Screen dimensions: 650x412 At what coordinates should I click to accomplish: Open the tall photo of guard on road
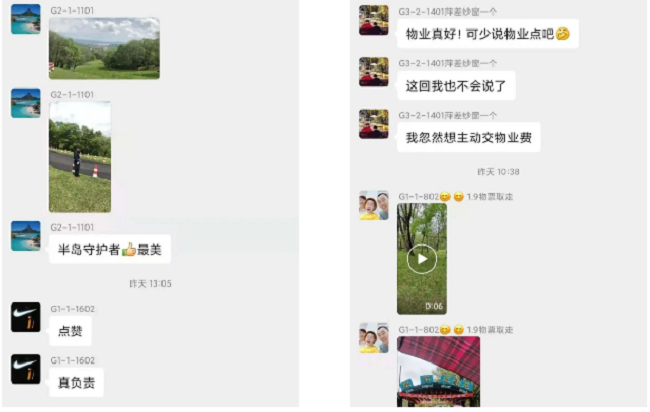tap(80, 157)
